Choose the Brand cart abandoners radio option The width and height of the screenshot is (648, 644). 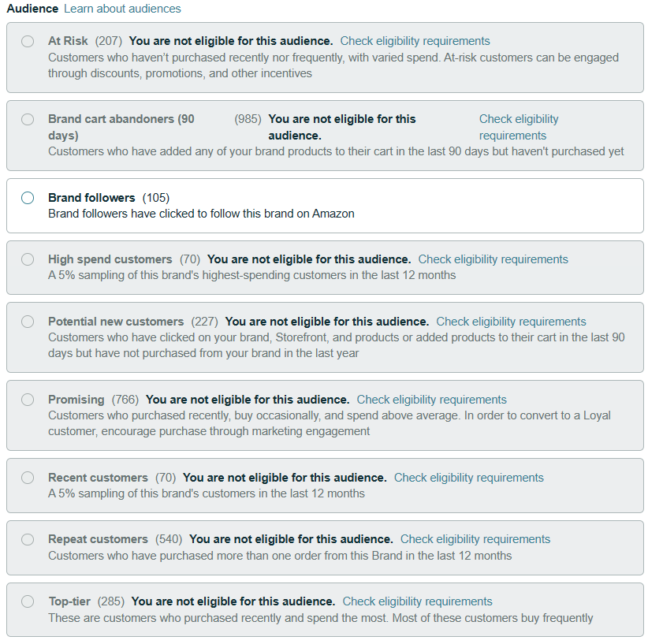click(x=28, y=120)
